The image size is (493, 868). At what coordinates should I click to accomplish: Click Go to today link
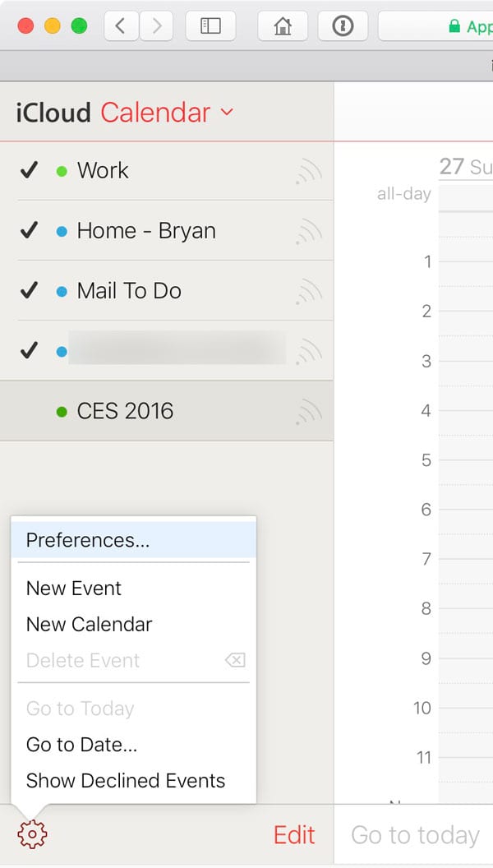click(415, 835)
